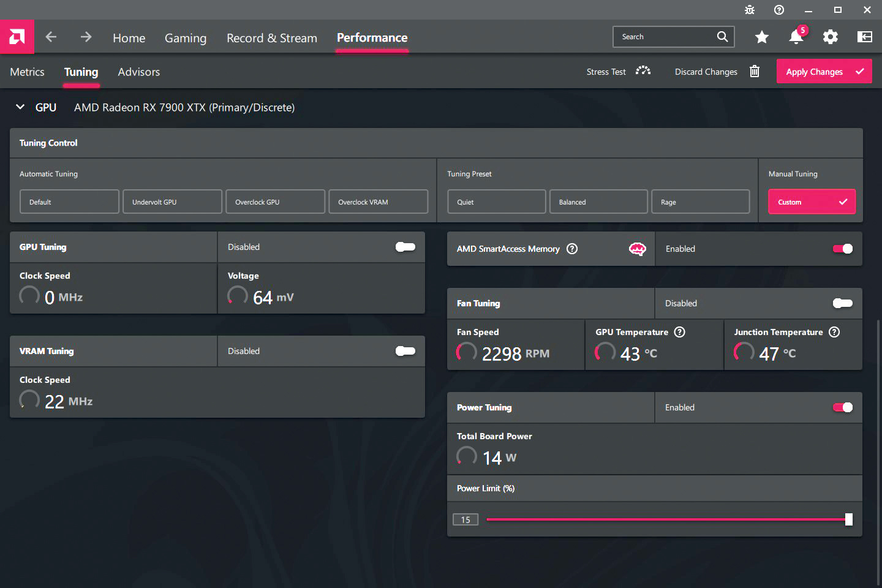This screenshot has height=588, width=882.
Task: Enable the GPU Tuning toggle
Action: click(405, 247)
